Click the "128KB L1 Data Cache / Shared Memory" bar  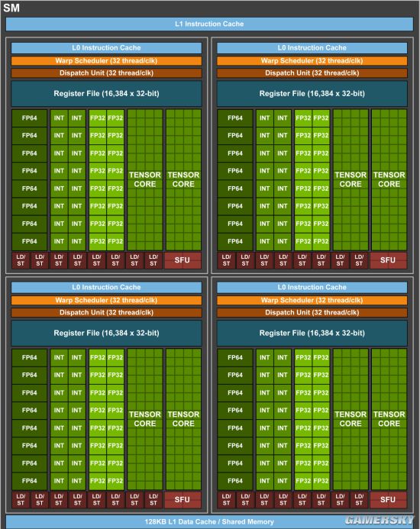click(x=209, y=521)
